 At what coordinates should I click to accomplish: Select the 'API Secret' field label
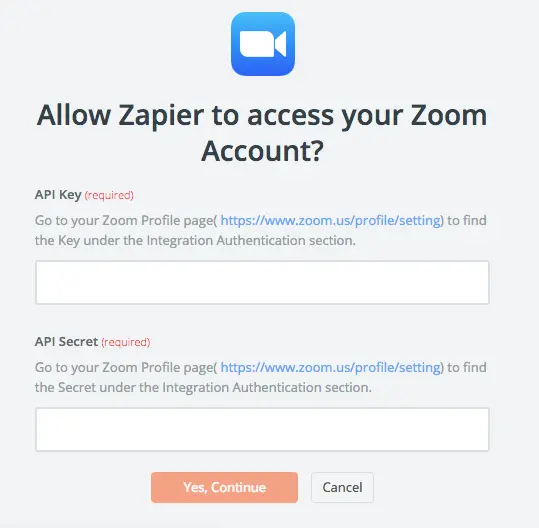(x=67, y=342)
